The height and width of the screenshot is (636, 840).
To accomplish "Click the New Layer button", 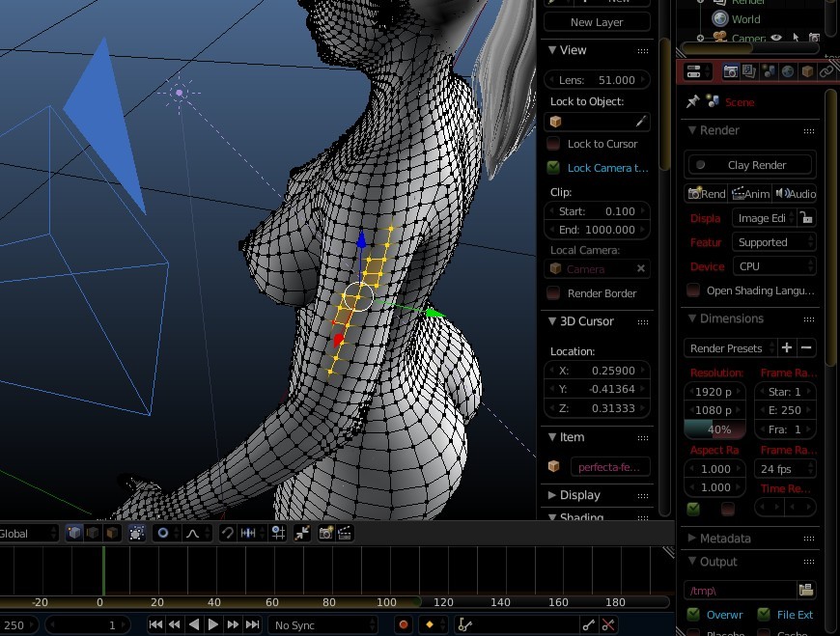I will 596,21.
